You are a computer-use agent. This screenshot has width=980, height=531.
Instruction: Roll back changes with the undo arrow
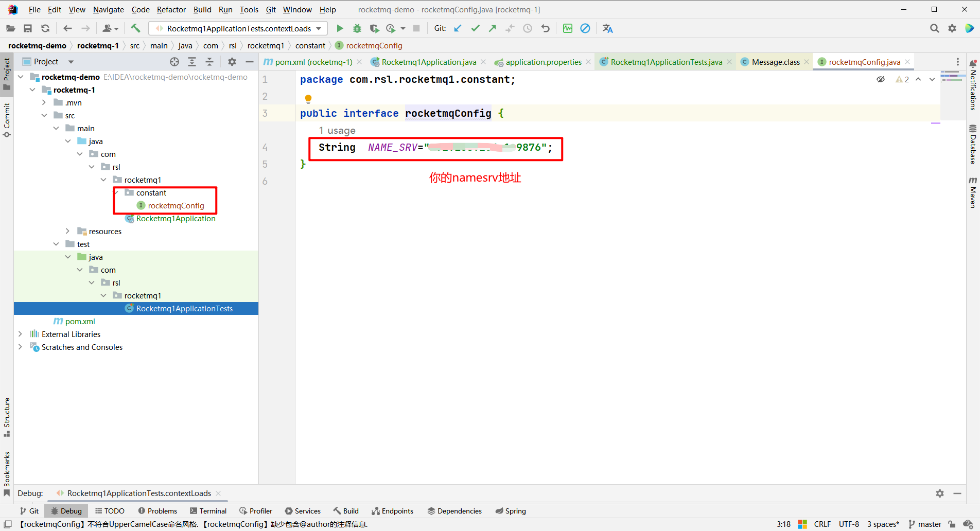(546, 28)
